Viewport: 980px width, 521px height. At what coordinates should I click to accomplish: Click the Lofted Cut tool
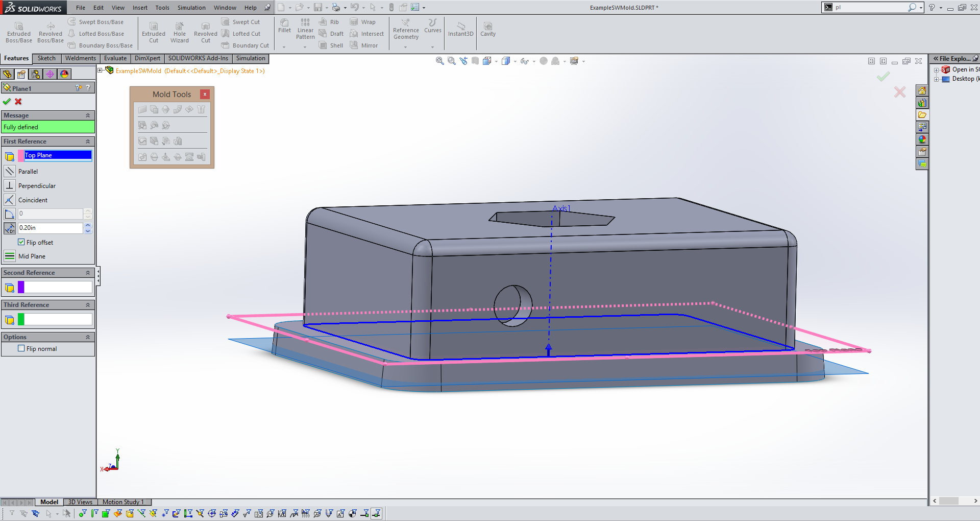pyautogui.click(x=241, y=34)
